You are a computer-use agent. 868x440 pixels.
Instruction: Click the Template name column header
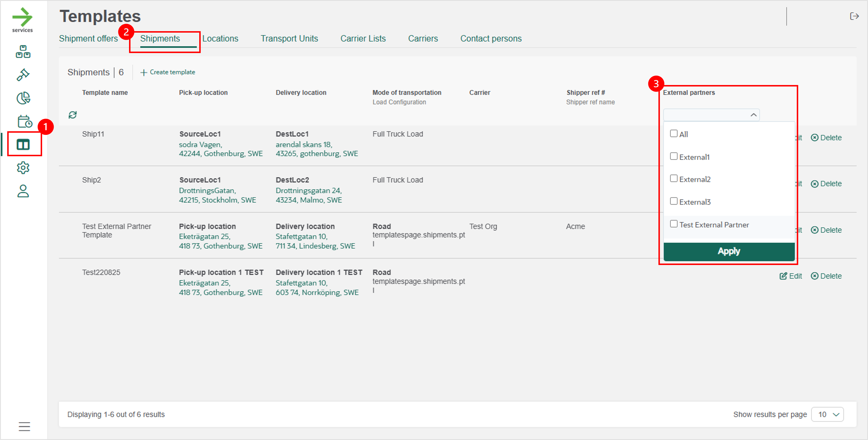[x=105, y=92]
